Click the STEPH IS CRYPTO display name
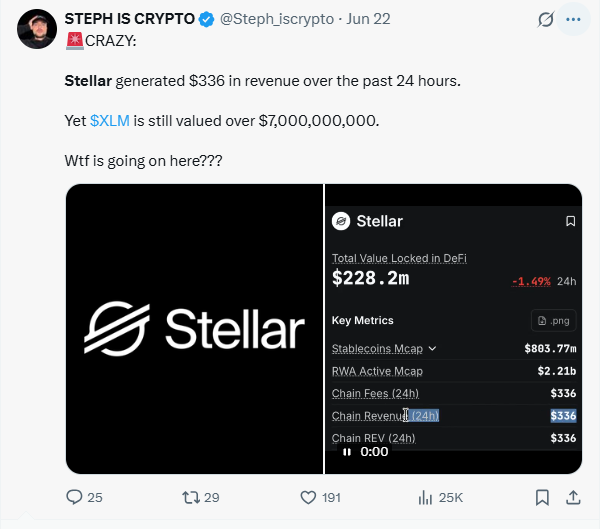The width and height of the screenshot is (603, 529). pos(130,19)
